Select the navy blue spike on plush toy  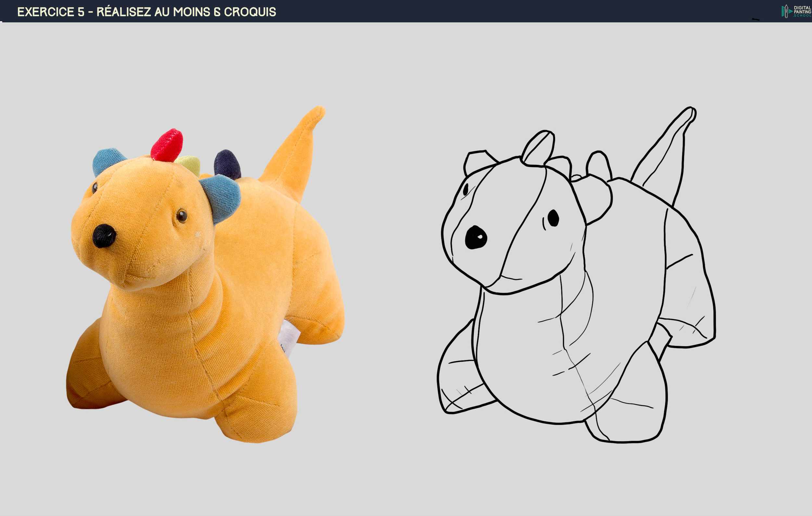(x=227, y=164)
